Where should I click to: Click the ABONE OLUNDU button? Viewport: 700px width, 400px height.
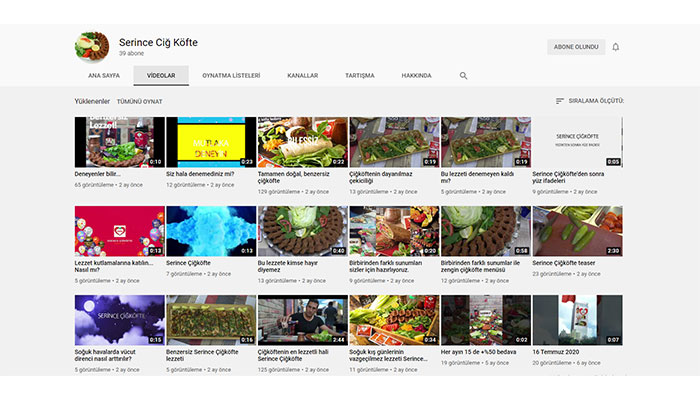[x=576, y=47]
